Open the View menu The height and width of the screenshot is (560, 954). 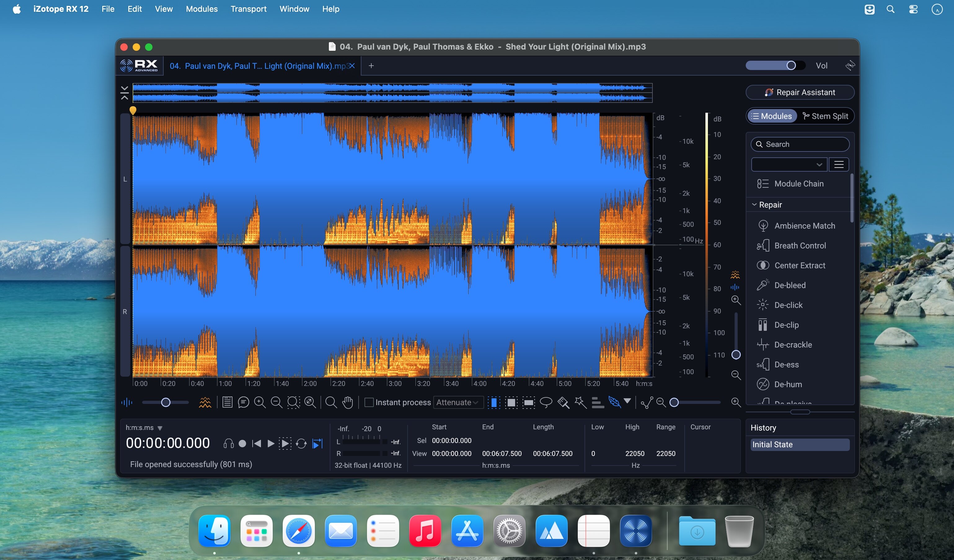pyautogui.click(x=164, y=9)
